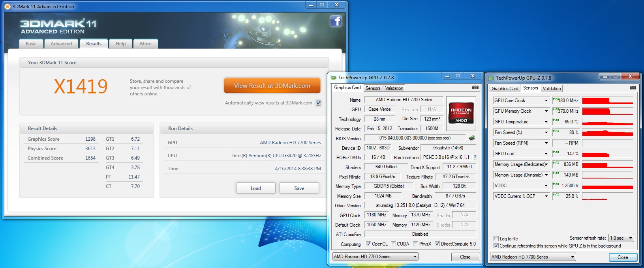Viewport: 644px width, 268px height.
Task: Open the Facebook icon in 3DMark header
Action: pos(336,21)
